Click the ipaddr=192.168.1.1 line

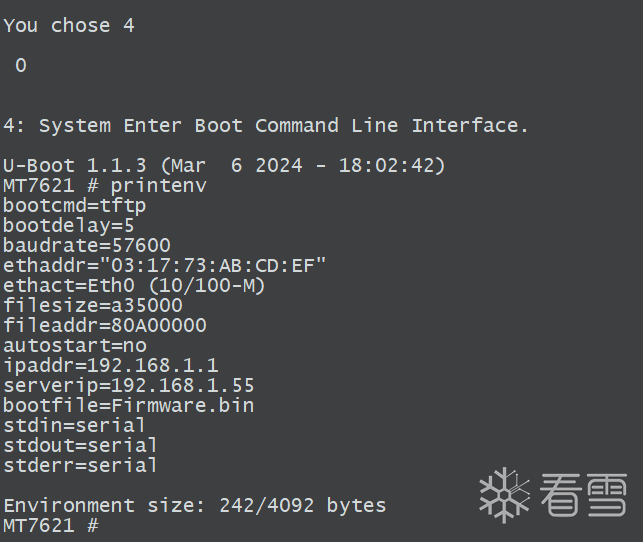111,366
